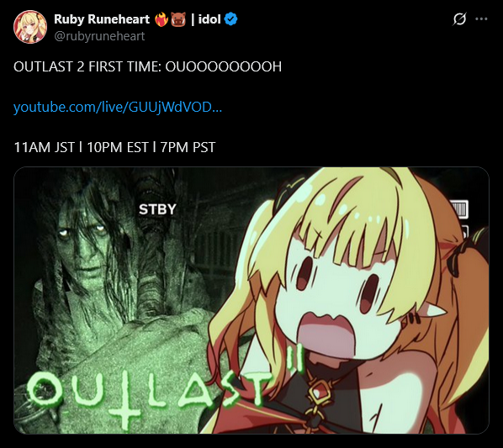This screenshot has height=448, width=503.
Task: Click the boar emoji in display name
Action: pyautogui.click(x=178, y=19)
